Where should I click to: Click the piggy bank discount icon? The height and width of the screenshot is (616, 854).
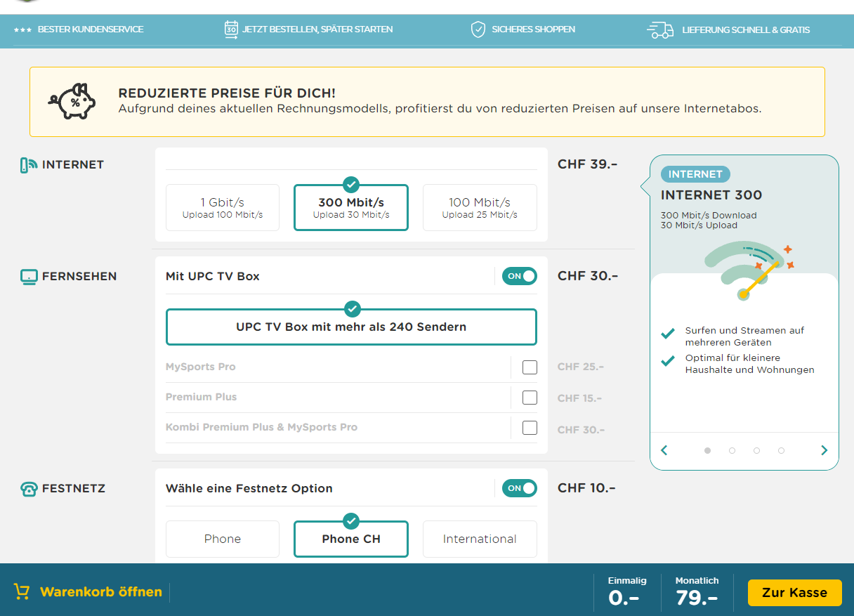[x=72, y=102]
